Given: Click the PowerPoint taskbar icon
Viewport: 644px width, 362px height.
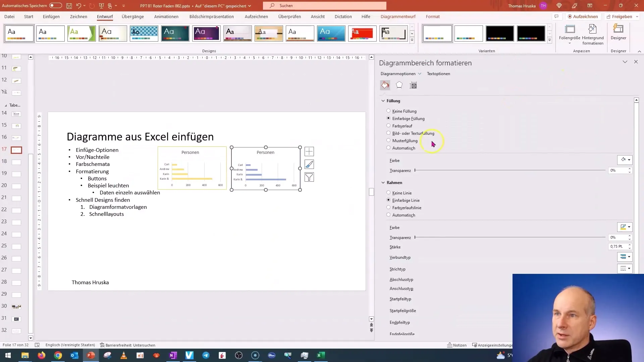Looking at the screenshot, I should click(91, 355).
